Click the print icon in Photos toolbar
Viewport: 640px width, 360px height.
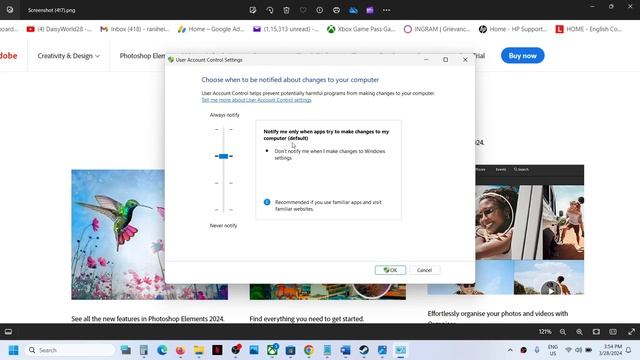pyautogui.click(x=336, y=10)
